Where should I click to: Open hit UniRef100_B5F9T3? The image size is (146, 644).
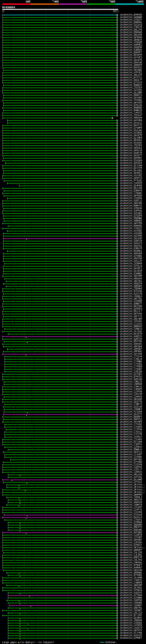point(131,527)
